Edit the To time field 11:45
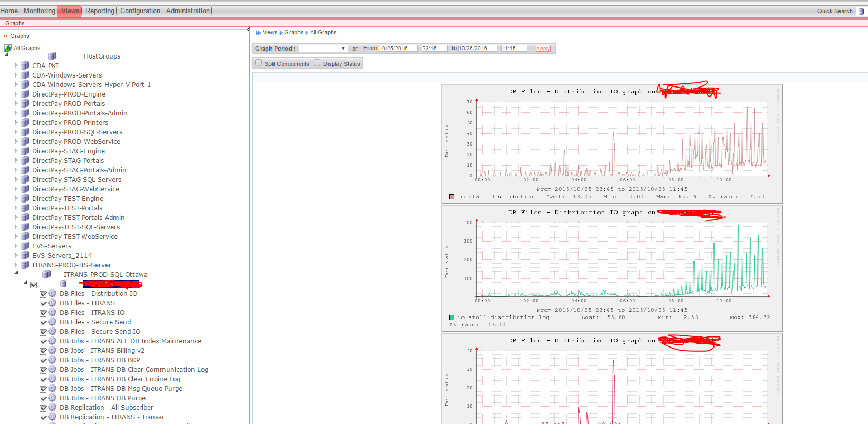The width and height of the screenshot is (868, 424). tap(514, 49)
